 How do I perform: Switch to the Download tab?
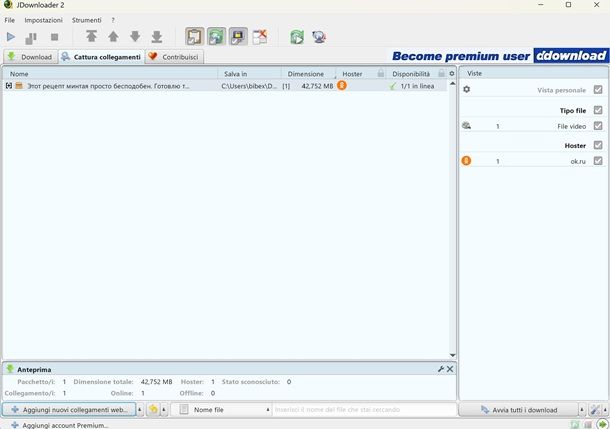point(29,57)
